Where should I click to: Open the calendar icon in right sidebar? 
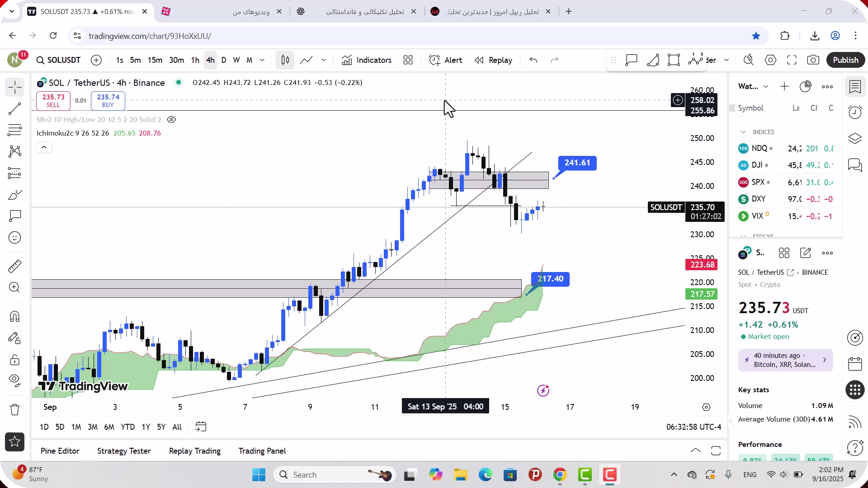(855, 364)
